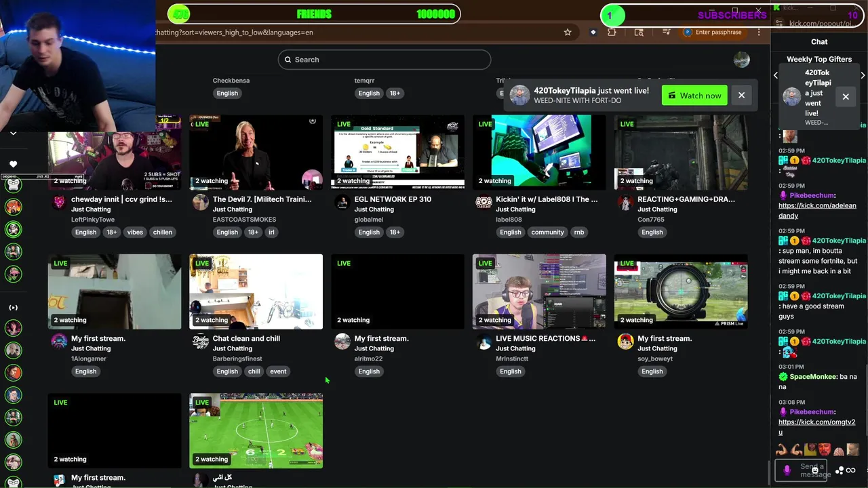
Task: Open airitmo22 black stream thumbnail
Action: click(397, 291)
